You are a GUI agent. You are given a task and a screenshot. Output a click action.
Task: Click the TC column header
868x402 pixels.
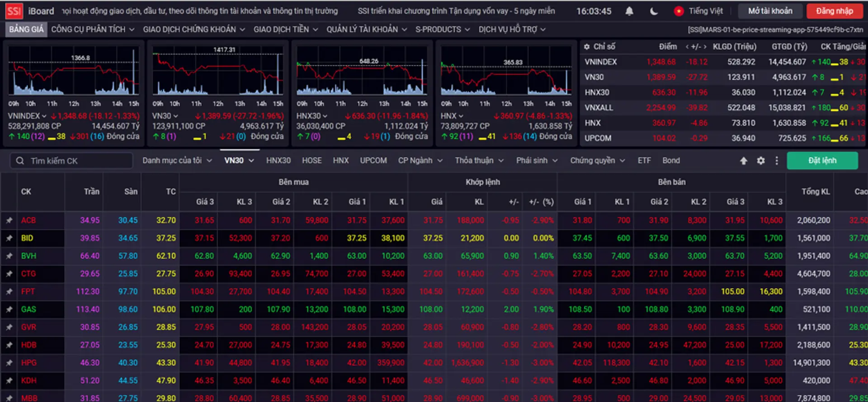pos(171,192)
